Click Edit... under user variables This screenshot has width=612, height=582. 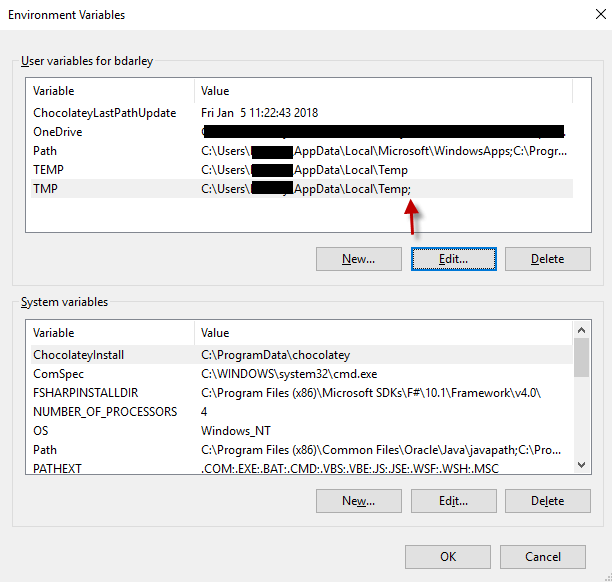[x=453, y=259]
